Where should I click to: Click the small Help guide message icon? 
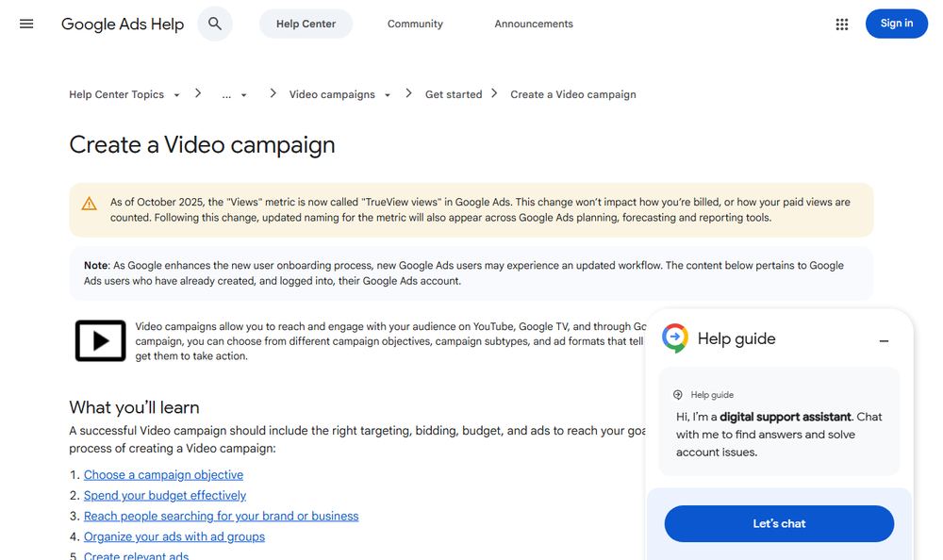pos(678,395)
